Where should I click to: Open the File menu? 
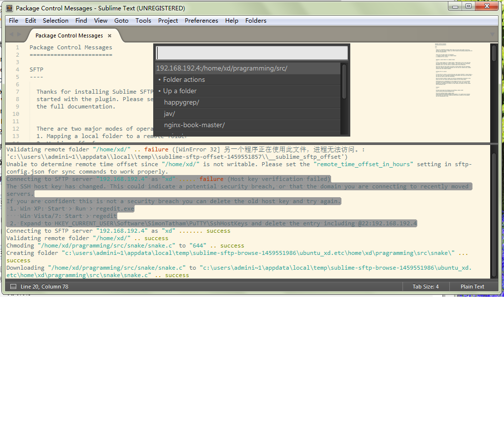[13, 21]
